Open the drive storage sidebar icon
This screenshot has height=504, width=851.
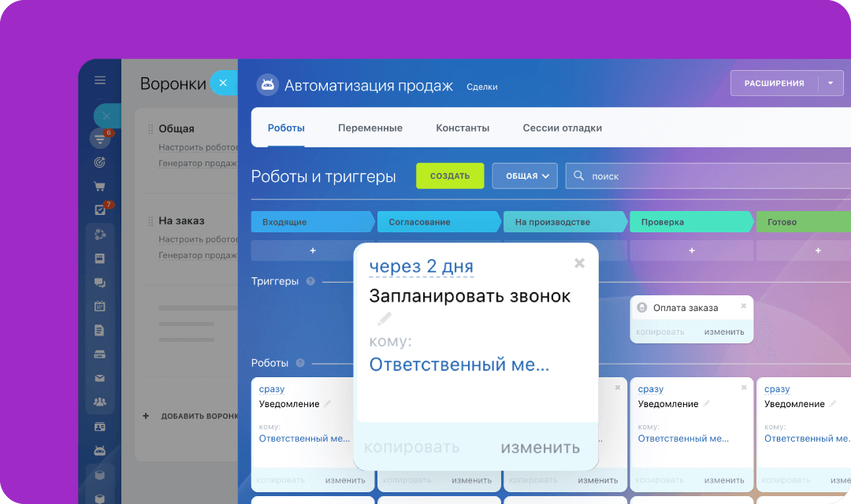pos(100,354)
